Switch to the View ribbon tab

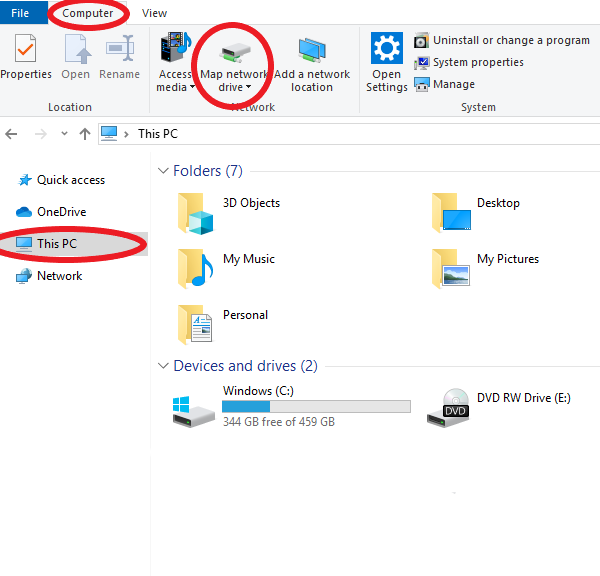point(154,13)
